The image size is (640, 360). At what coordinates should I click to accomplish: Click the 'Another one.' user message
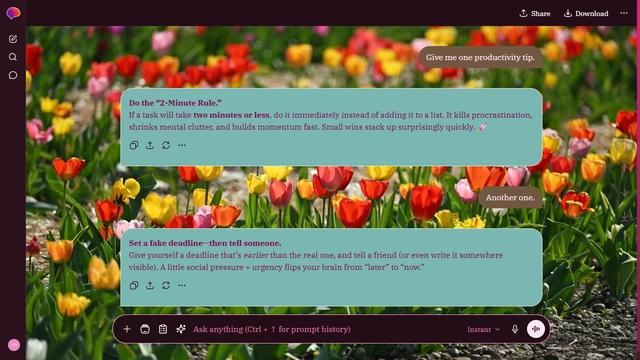(510, 198)
